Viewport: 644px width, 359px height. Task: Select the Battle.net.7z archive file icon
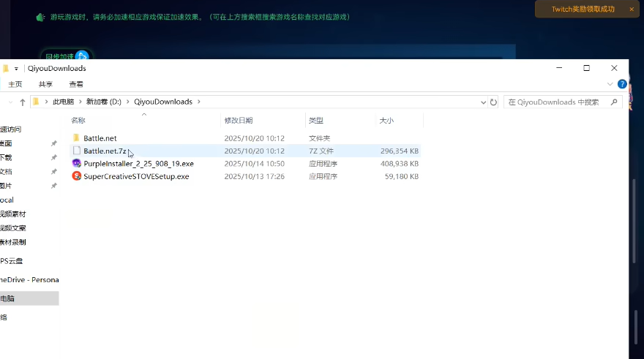tap(77, 151)
